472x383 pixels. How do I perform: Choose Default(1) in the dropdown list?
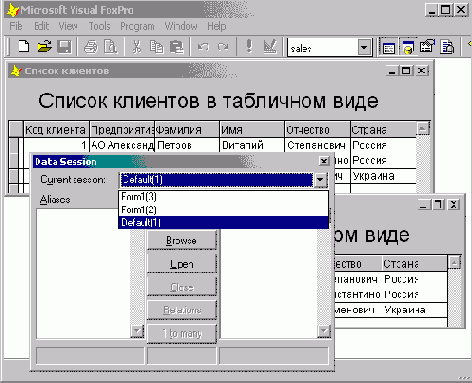click(223, 222)
